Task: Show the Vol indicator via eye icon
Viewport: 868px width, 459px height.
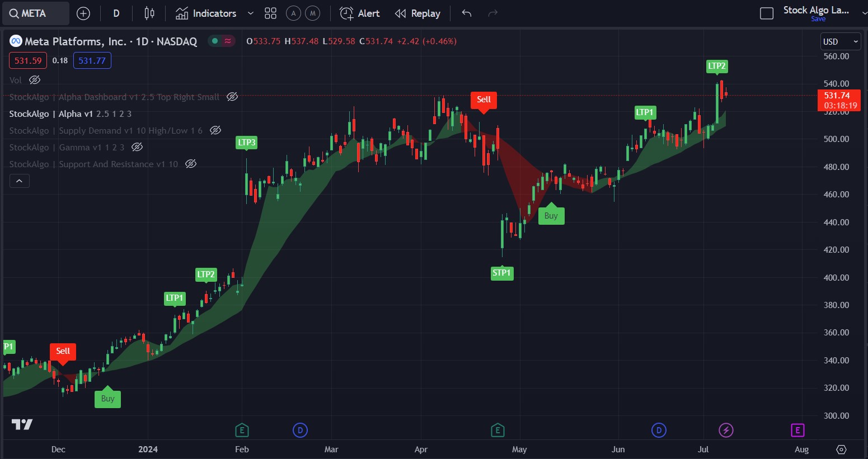Action: 35,80
